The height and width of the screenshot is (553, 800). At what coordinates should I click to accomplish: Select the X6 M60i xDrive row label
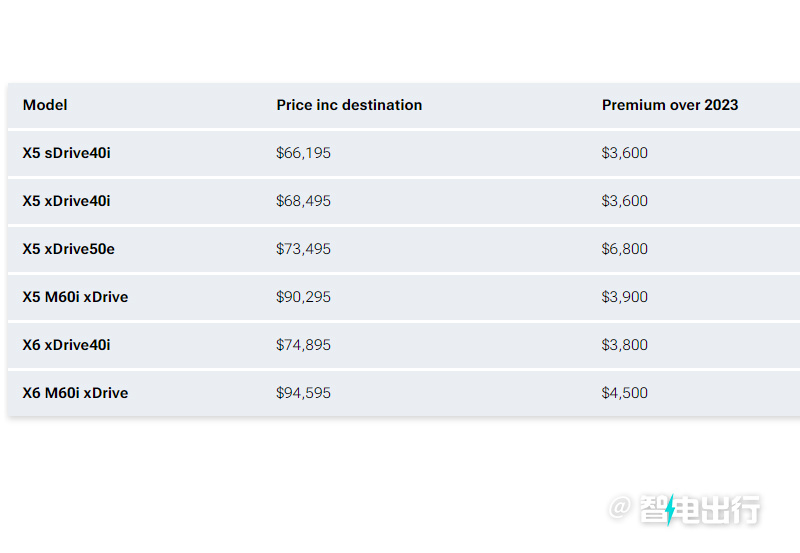(75, 393)
